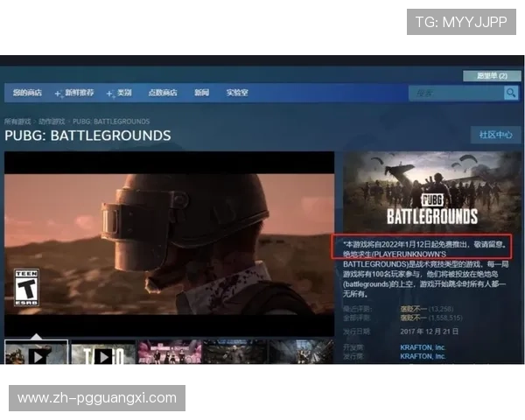Open the 新鲜推荐 menu
This screenshot has width=525, height=420.
pos(80,93)
